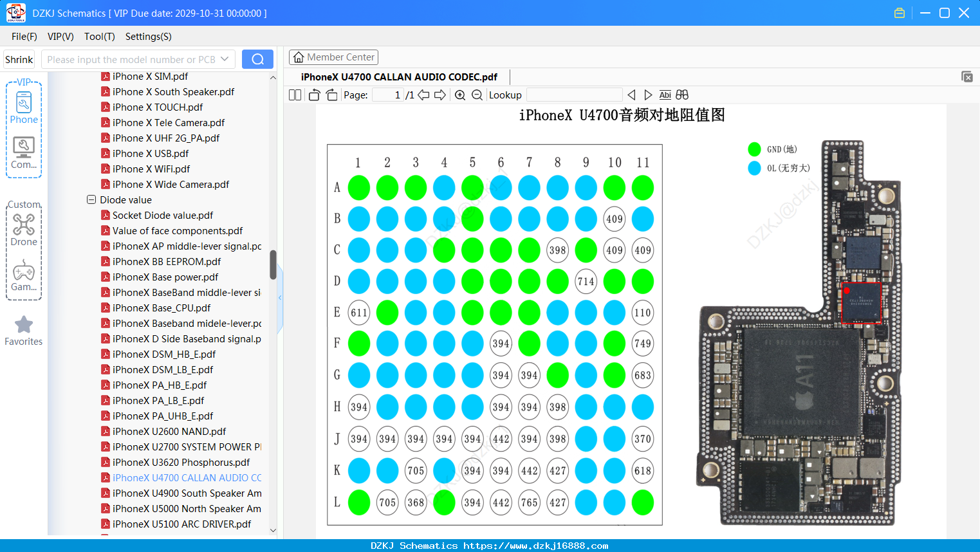The image size is (980, 552).
Task: Click the binoculars search icon
Action: 682,95
